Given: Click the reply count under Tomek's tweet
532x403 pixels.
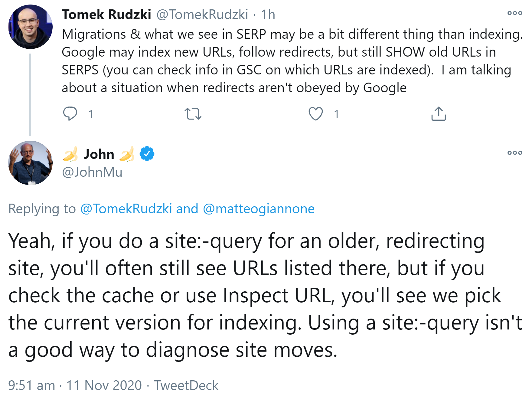Looking at the screenshot, I should point(90,114).
